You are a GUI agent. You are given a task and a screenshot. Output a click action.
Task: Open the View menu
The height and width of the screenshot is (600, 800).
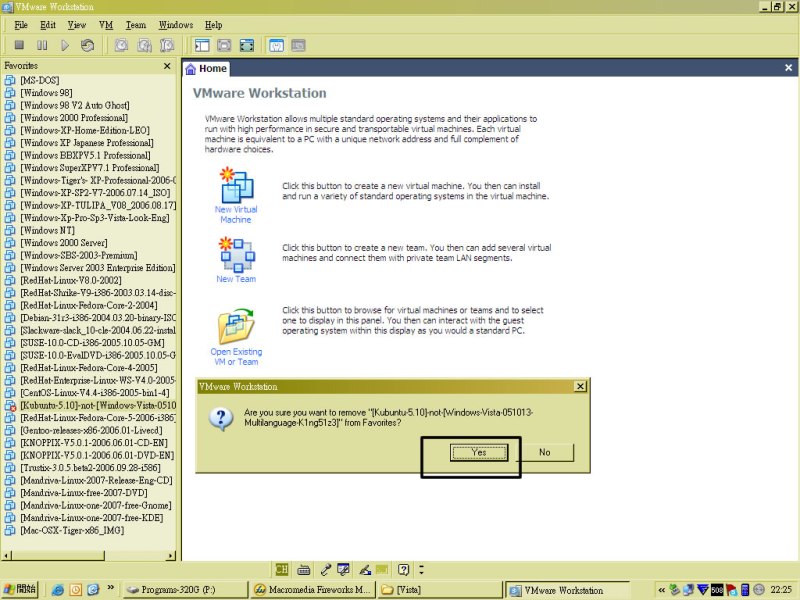[77, 25]
